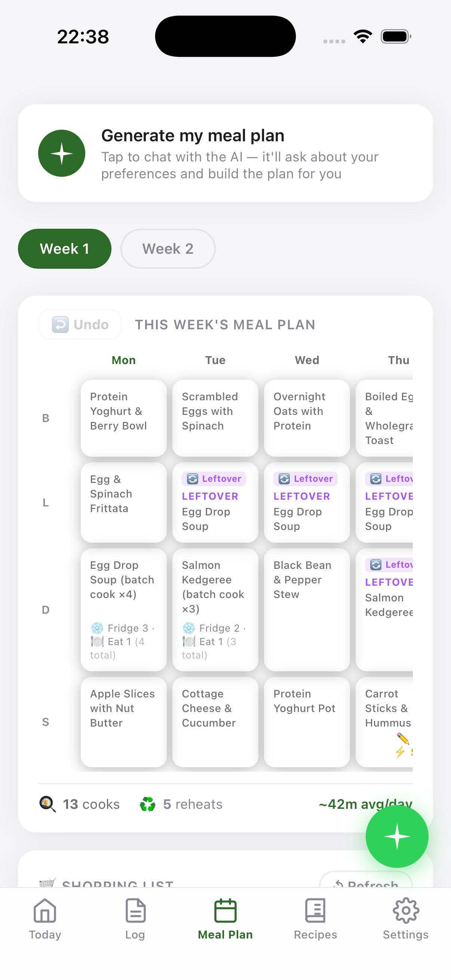
Task: Tap the Leftover badge on Tuesday's lunch
Action: pos(214,478)
